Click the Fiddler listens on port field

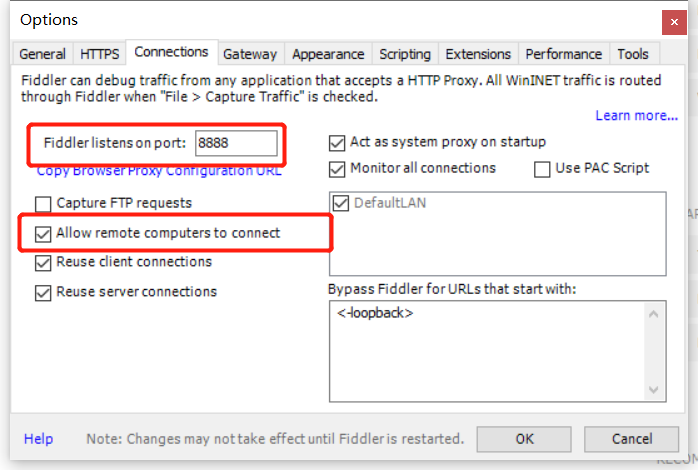(x=236, y=143)
